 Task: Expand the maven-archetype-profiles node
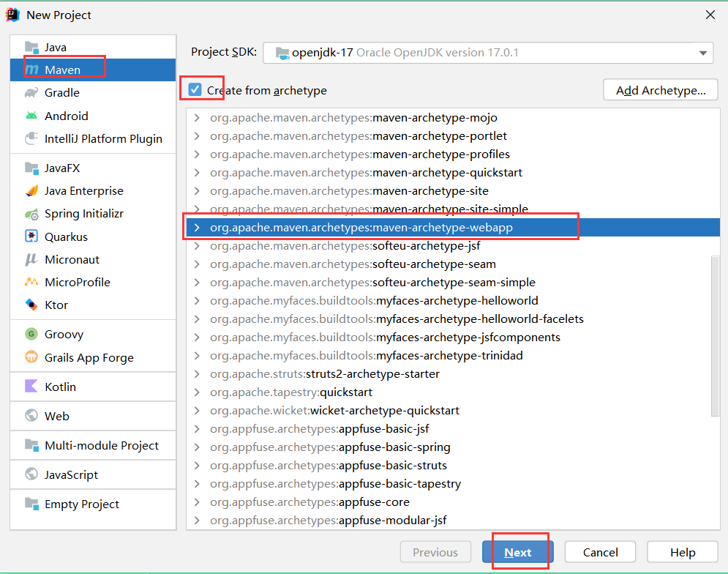[197, 154]
